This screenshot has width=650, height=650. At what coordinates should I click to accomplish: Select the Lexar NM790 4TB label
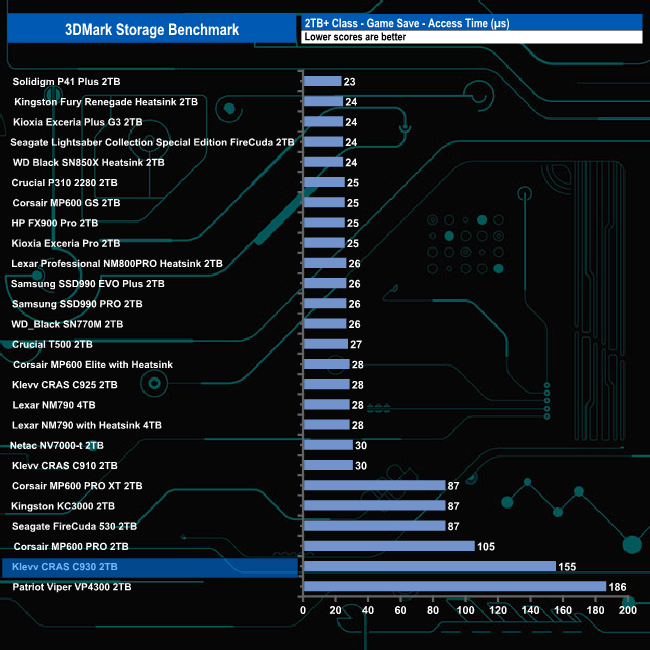click(54, 405)
